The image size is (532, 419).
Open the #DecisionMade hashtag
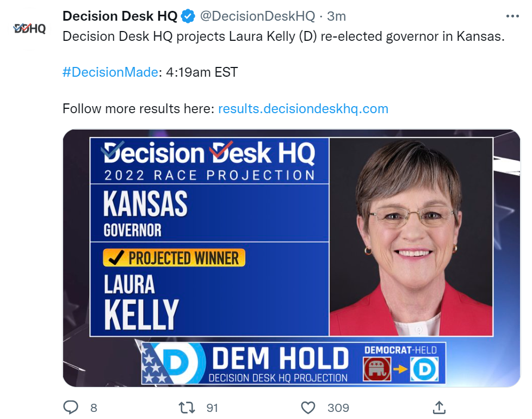click(x=110, y=72)
